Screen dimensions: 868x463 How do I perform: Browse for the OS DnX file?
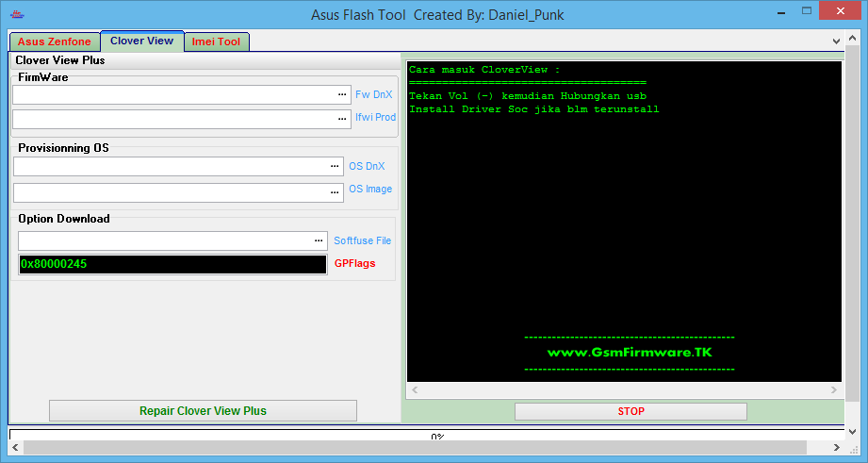(x=335, y=166)
